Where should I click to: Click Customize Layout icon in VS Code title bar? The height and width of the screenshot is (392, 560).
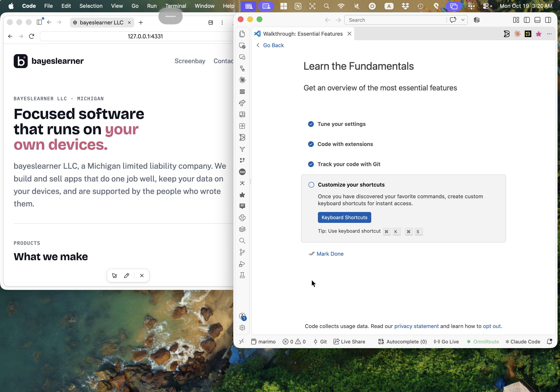[x=516, y=20]
